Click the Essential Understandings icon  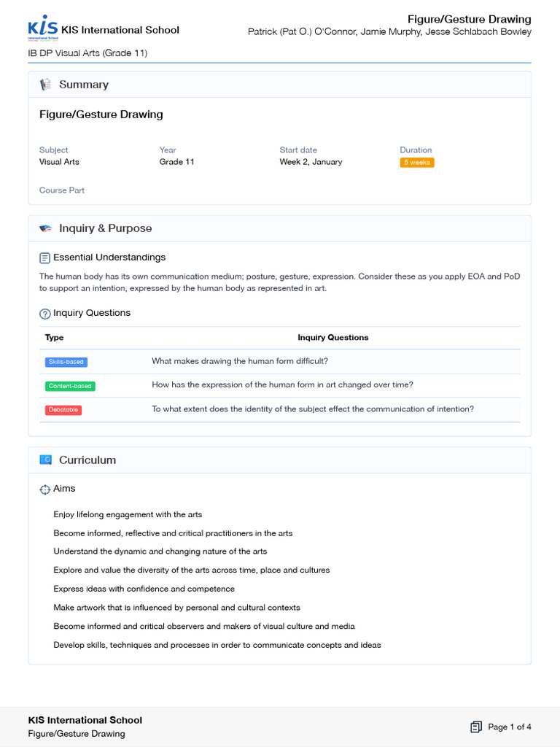click(x=45, y=258)
